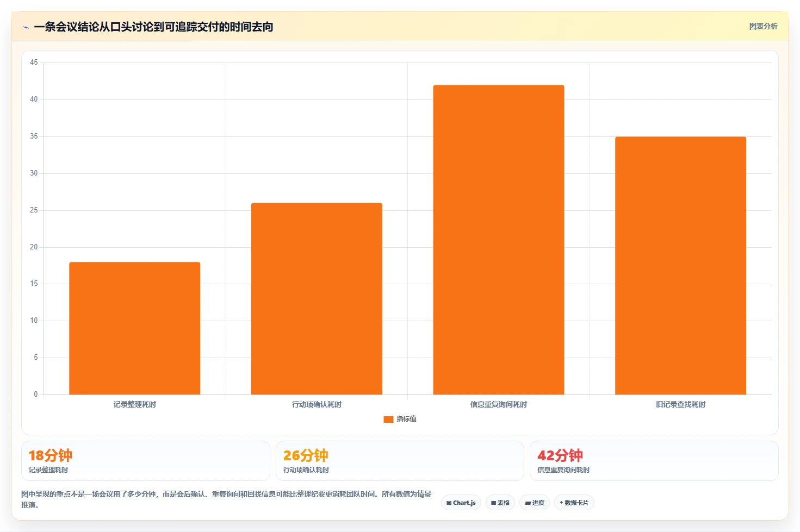Click the y-axis value 0
The width and height of the screenshot is (800, 532).
(36, 395)
